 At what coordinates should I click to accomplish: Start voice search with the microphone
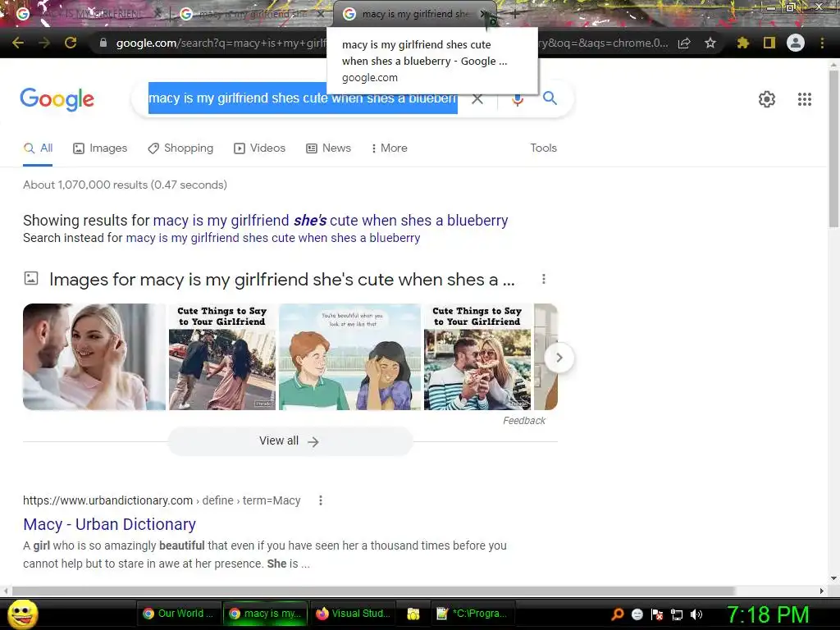pos(518,99)
